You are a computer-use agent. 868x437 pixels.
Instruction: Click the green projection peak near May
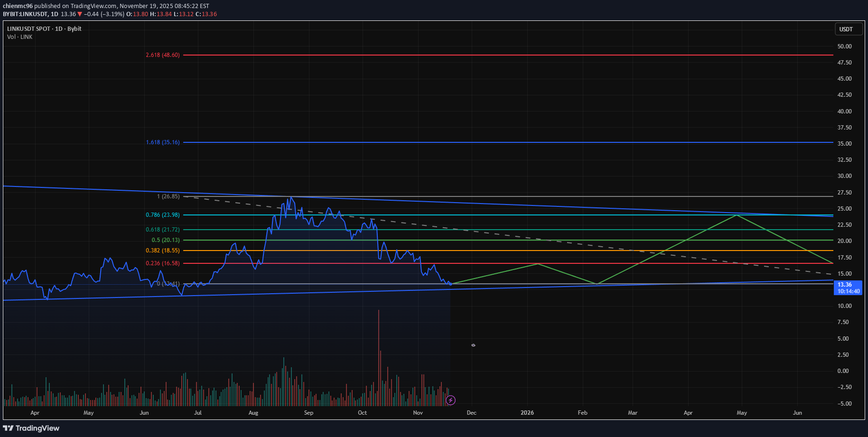tap(736, 215)
